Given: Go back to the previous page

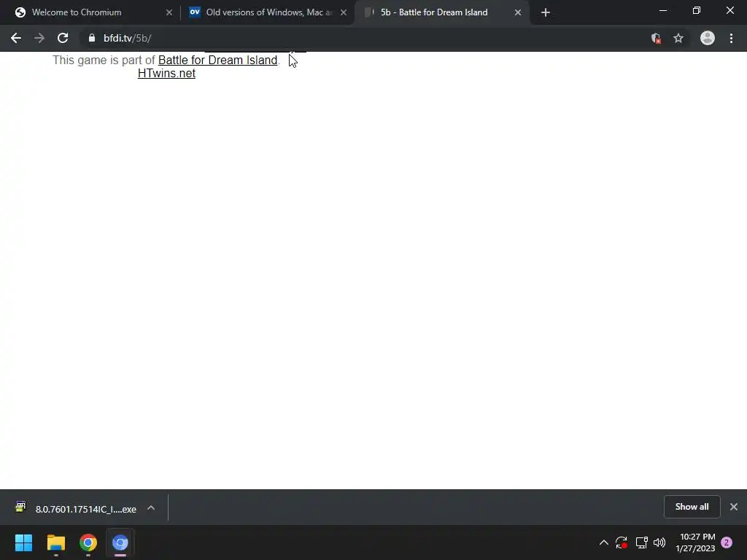Looking at the screenshot, I should click(16, 38).
